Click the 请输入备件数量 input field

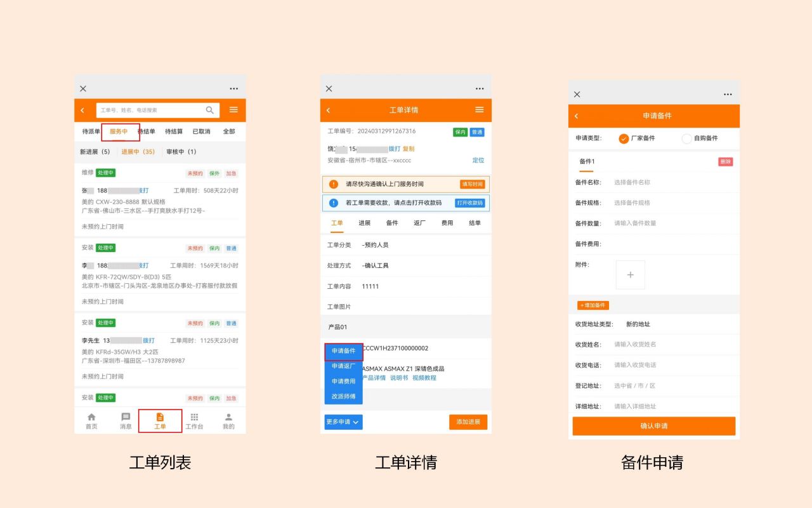(x=674, y=224)
